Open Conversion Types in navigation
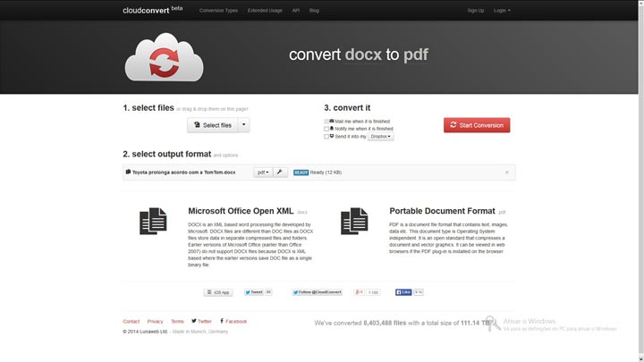The image size is (644, 362). pos(218,11)
